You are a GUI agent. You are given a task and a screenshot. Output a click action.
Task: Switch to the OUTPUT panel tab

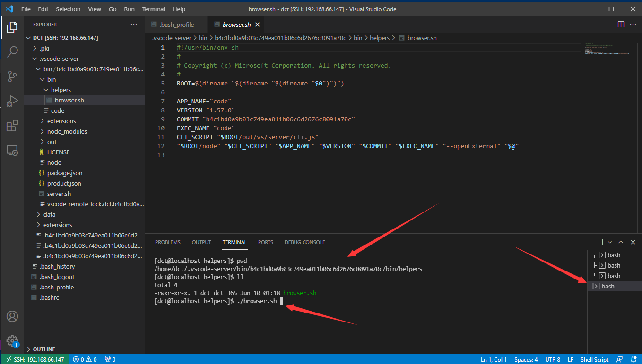201,242
